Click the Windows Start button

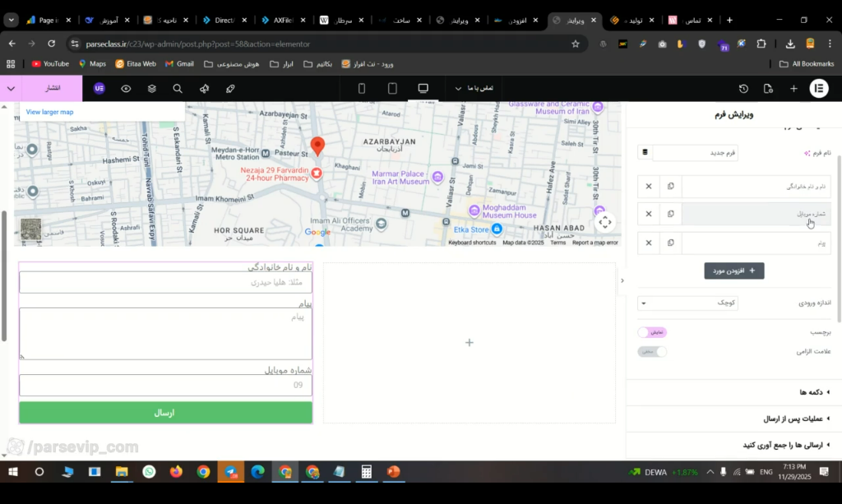coord(12,472)
